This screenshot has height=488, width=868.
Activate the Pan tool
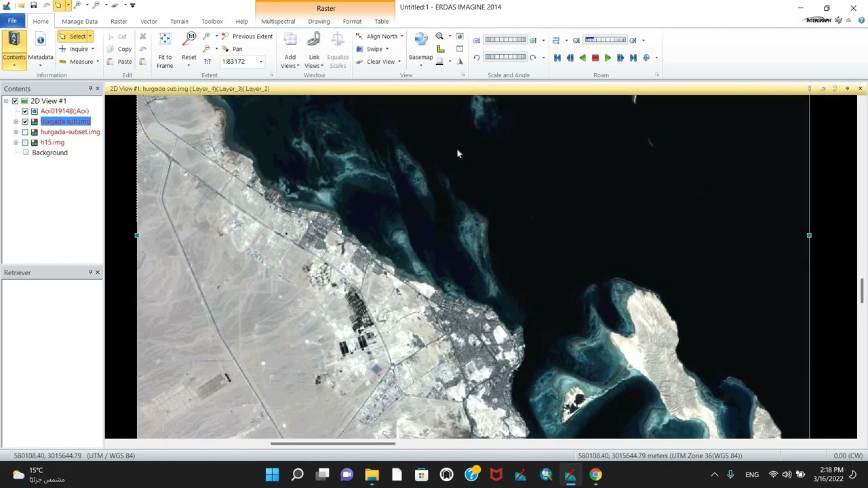tap(233, 49)
